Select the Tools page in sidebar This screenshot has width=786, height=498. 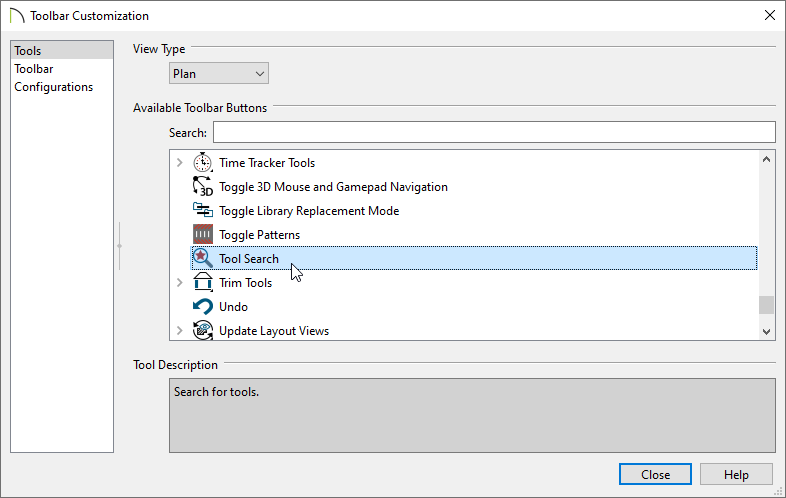click(x=62, y=51)
